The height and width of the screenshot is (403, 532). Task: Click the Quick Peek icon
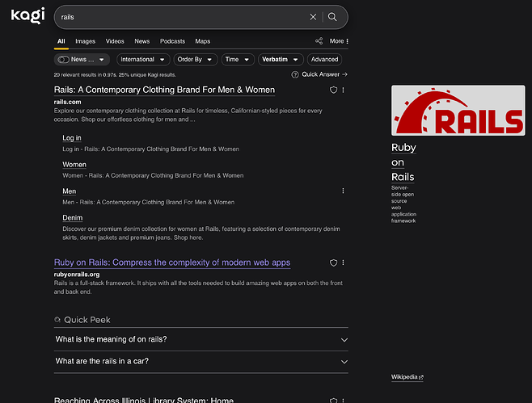[x=57, y=320]
